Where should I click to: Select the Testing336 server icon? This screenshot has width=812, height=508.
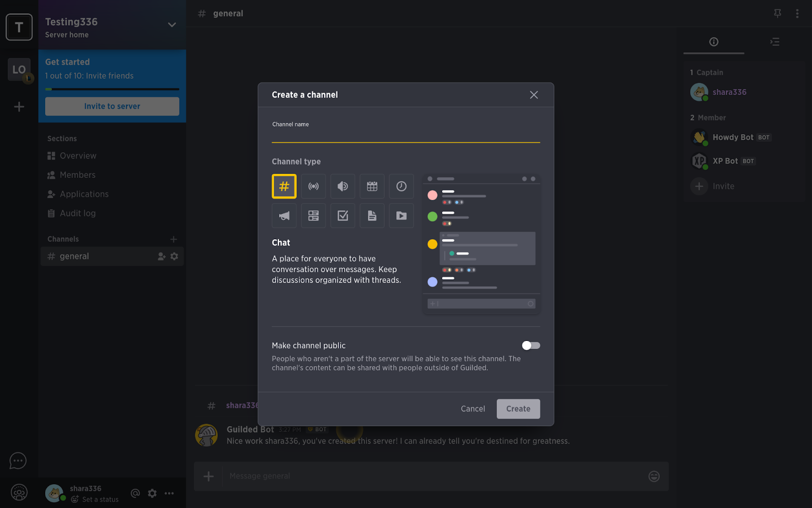pyautogui.click(x=19, y=27)
